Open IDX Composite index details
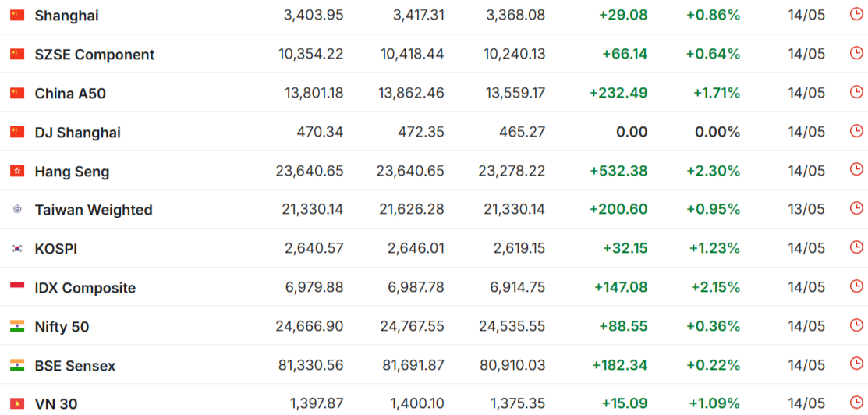The height and width of the screenshot is (415, 868). coord(85,288)
